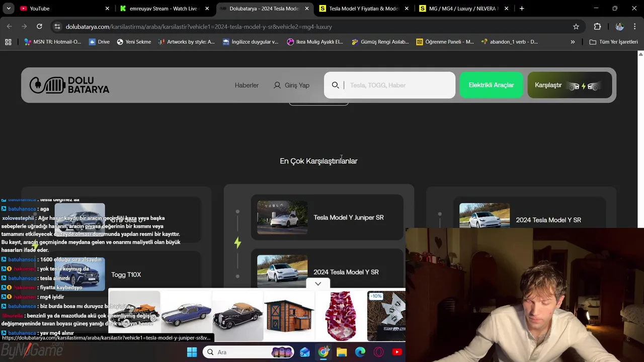644x362 pixels.
Task: Click the Elektrikli Araçlar button
Action: [491, 85]
